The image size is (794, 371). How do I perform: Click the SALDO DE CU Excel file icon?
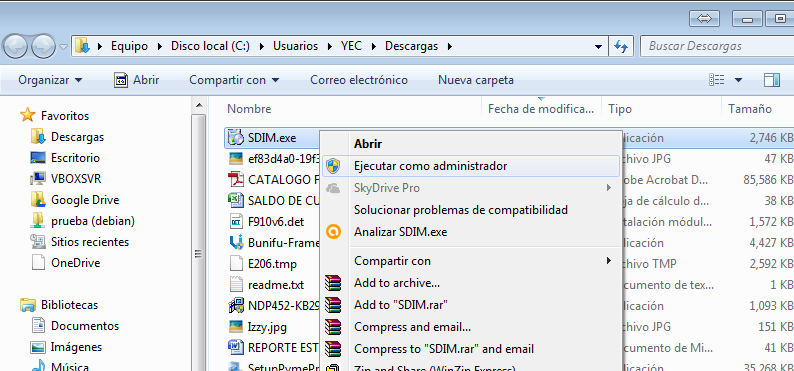[236, 200]
